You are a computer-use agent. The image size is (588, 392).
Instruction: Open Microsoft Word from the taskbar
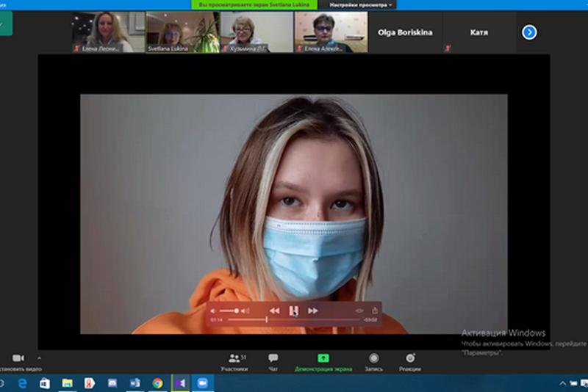(x=135, y=383)
